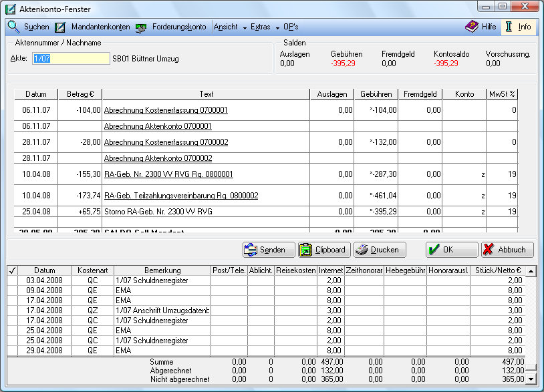This screenshot has width=544, height=392.
Task: Expand the Extras dropdown menu
Action: tap(265, 27)
